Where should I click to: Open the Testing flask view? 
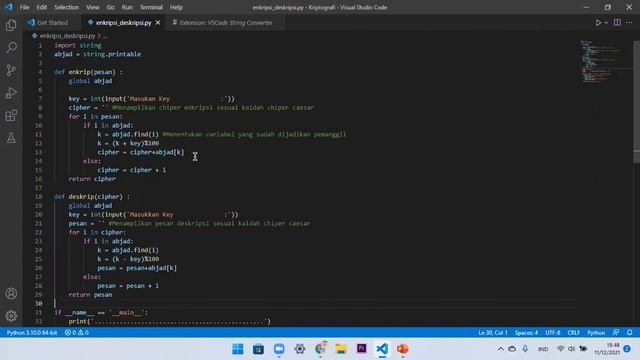pyautogui.click(x=11, y=138)
